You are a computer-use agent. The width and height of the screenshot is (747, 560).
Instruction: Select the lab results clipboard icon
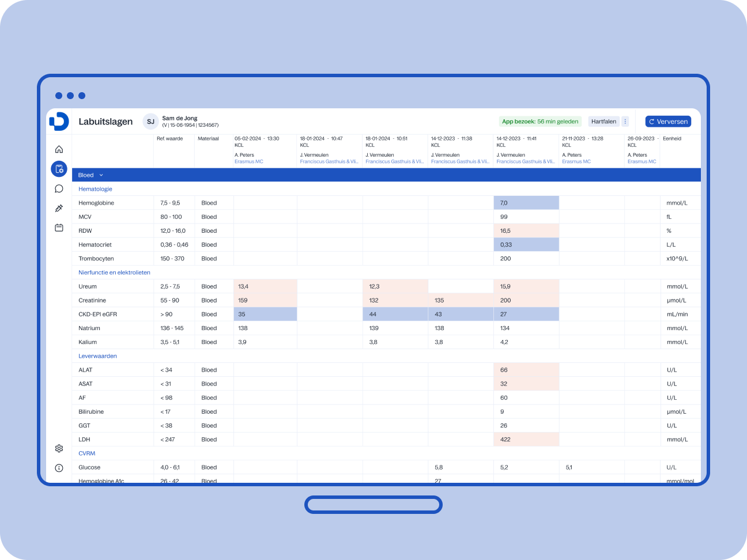tap(59, 169)
